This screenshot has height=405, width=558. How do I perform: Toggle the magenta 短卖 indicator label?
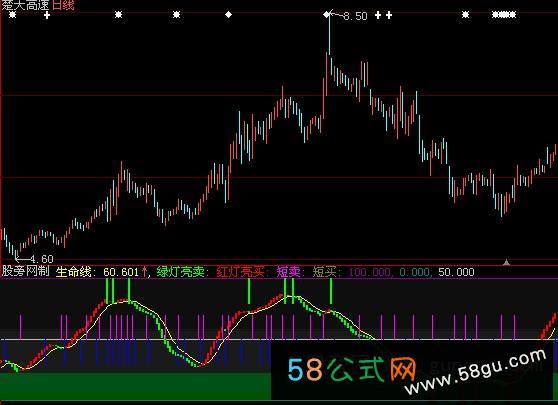tap(288, 272)
